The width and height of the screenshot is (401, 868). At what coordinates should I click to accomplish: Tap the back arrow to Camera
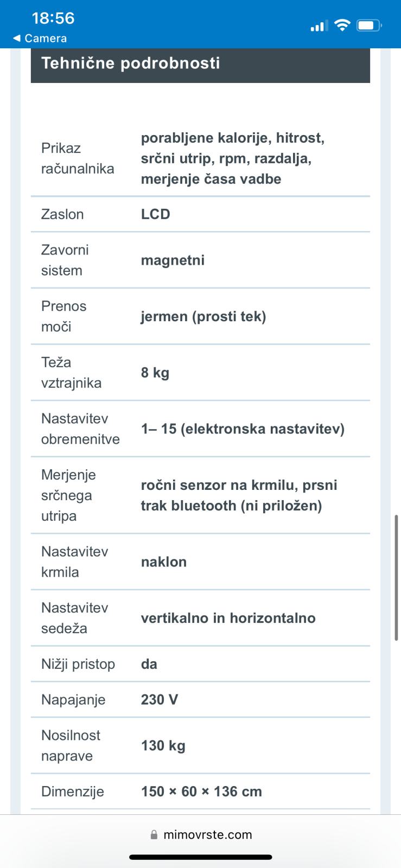pyautogui.click(x=16, y=39)
